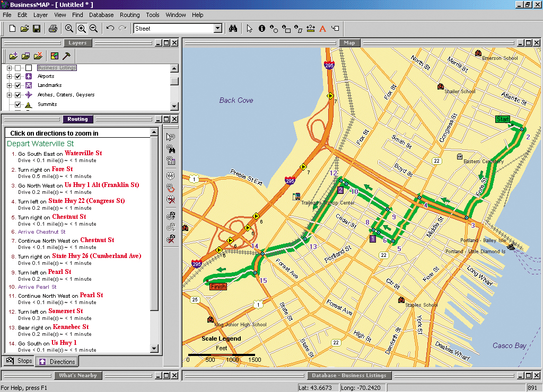
Task: Select the zoom to extent magnifier icon
Action: pyautogui.click(x=69, y=29)
